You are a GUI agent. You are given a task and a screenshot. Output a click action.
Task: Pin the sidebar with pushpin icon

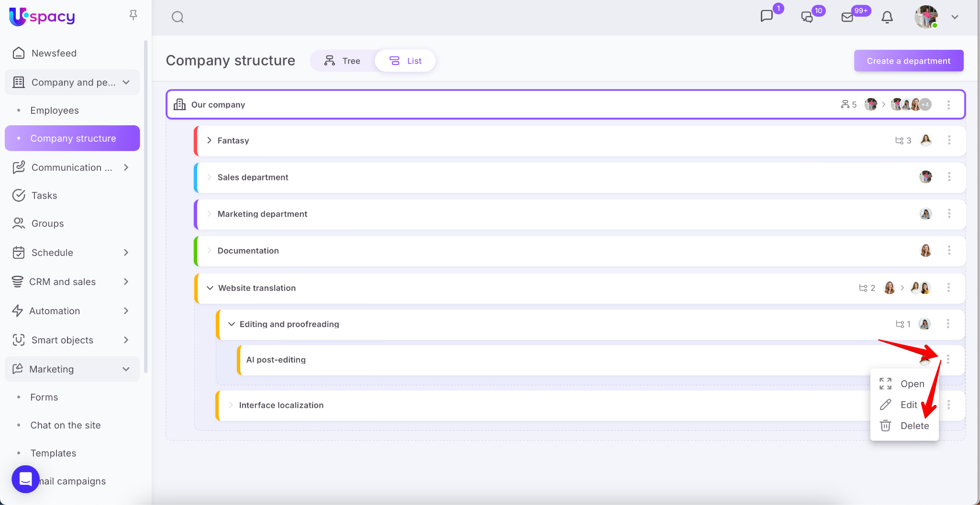133,15
